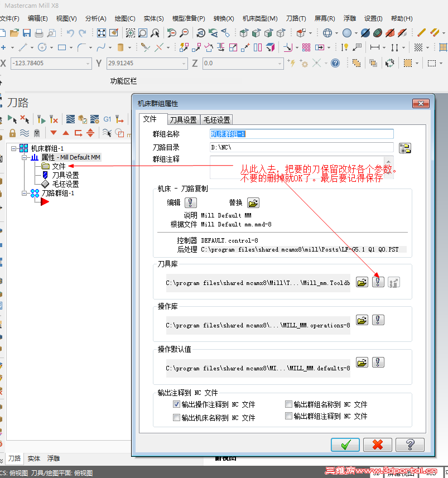Edit the operation defaults icon
448x478 pixels.
(378, 363)
